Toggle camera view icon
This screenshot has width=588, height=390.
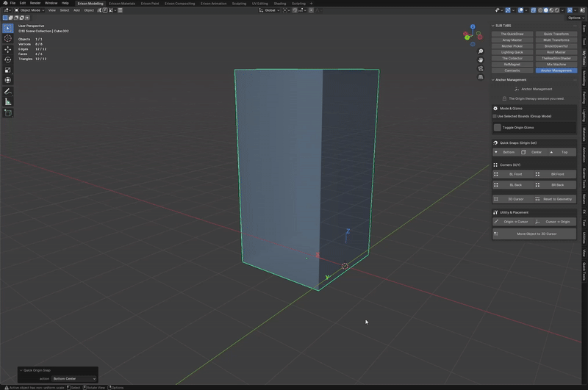(481, 68)
